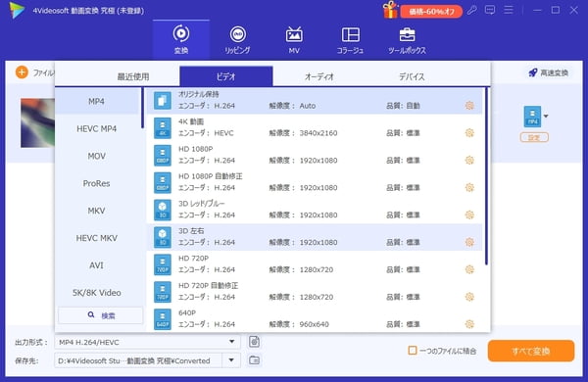Expand the 保存先 save path dropdown
This screenshot has width=588, height=382.
pos(231,360)
